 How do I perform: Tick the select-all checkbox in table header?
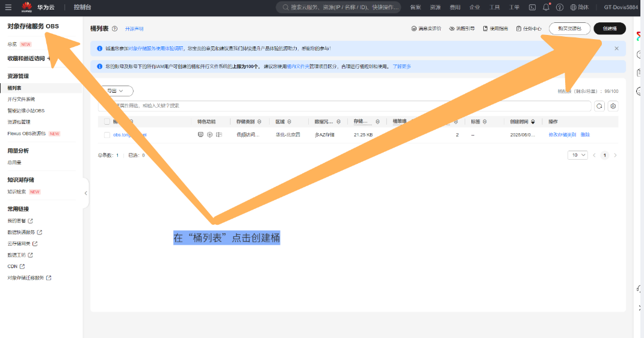107,121
